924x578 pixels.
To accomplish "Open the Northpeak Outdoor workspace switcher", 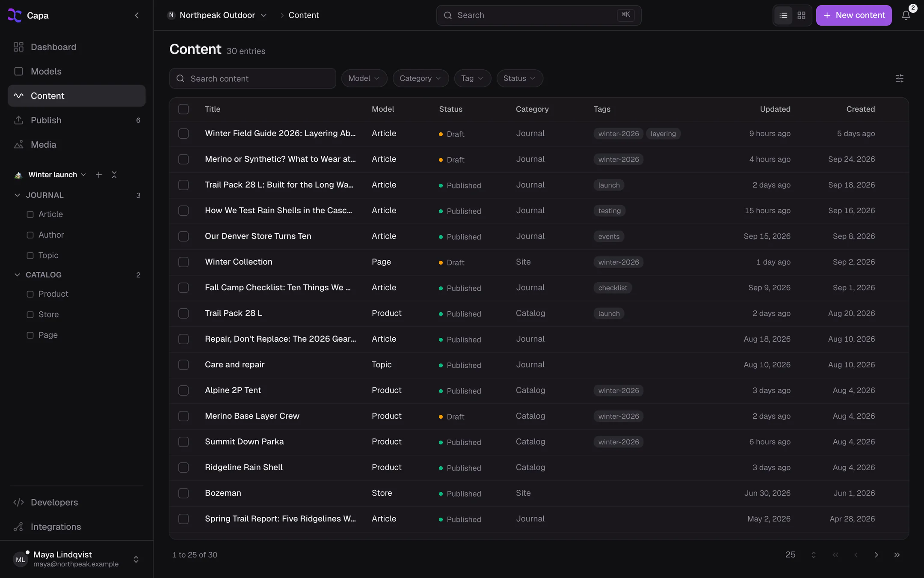I will tap(217, 15).
